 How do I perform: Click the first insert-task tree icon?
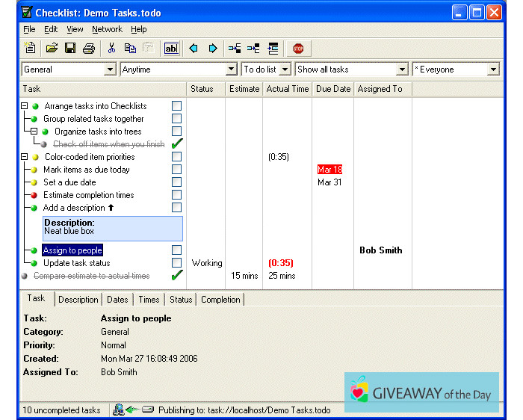[x=235, y=49]
